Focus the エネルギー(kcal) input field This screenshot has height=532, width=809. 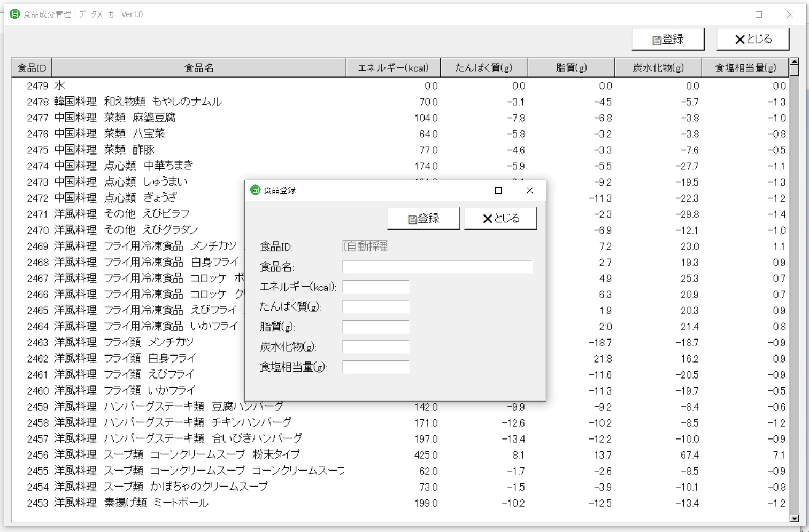point(376,287)
